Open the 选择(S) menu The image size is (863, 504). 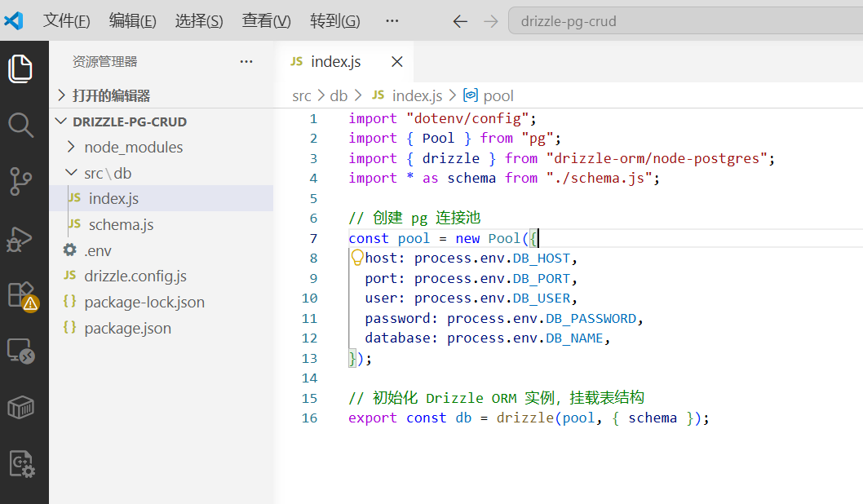point(199,21)
